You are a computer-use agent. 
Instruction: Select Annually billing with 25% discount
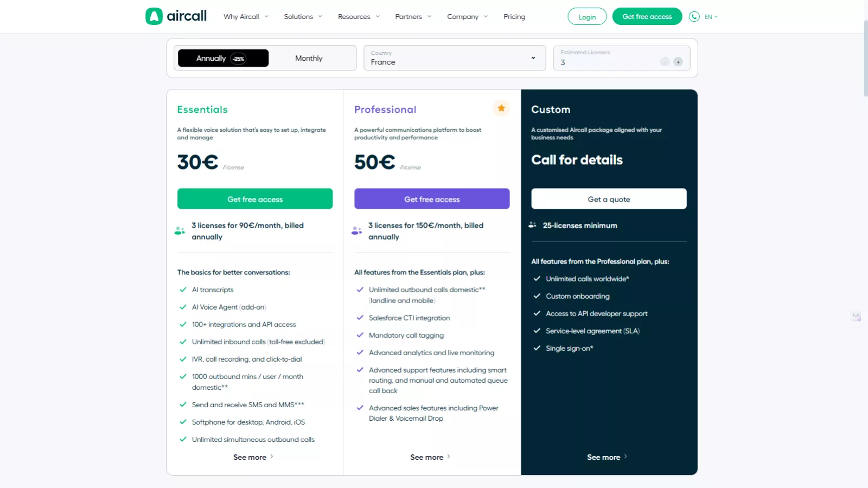tap(222, 58)
